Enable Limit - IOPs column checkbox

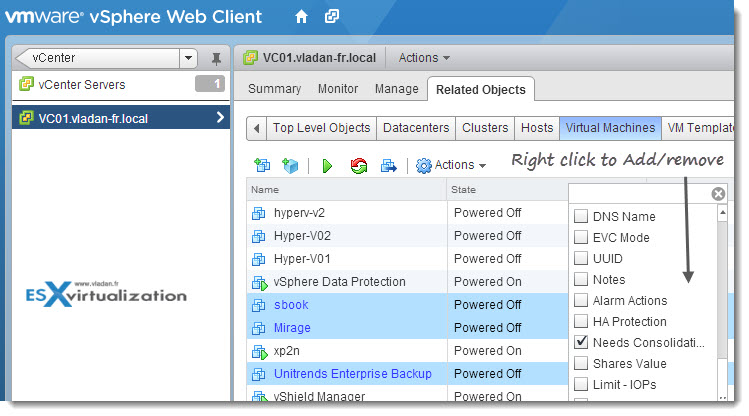click(x=581, y=384)
